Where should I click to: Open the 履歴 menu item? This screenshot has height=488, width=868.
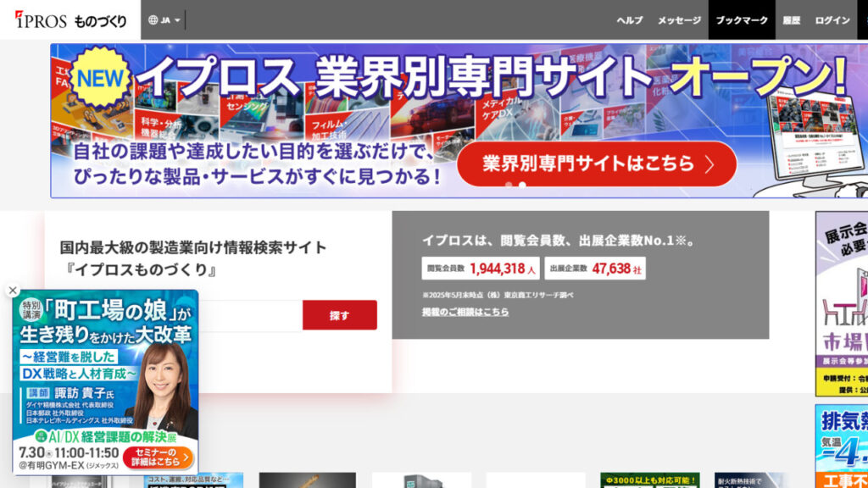[x=791, y=20]
